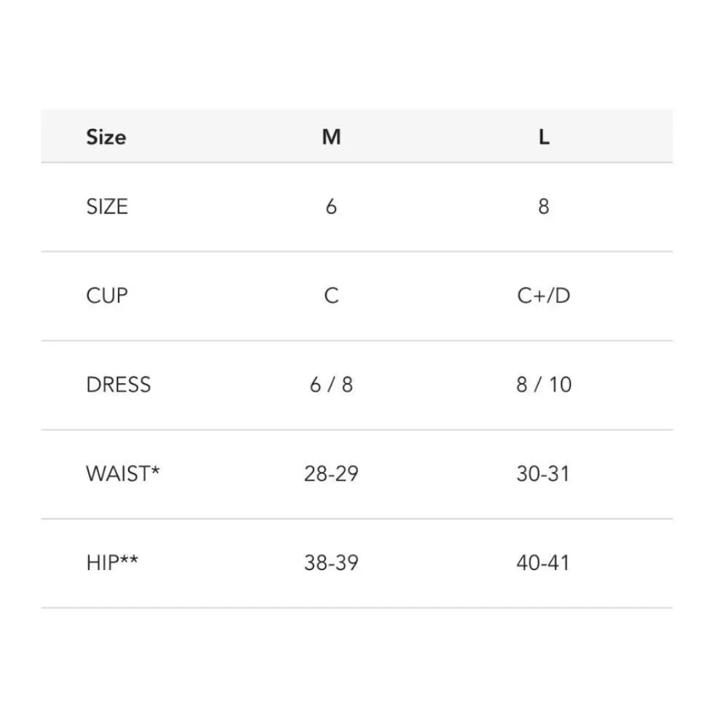Click waist measurement 28-29

tap(331, 474)
